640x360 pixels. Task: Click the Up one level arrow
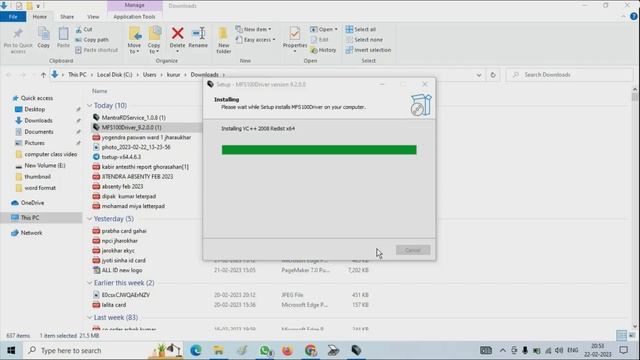pos(43,75)
